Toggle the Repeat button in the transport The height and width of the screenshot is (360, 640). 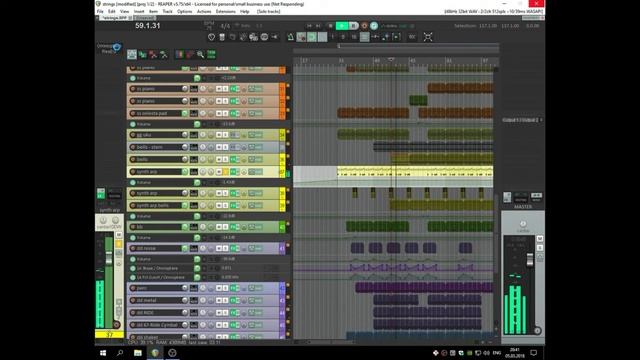coord(374,26)
